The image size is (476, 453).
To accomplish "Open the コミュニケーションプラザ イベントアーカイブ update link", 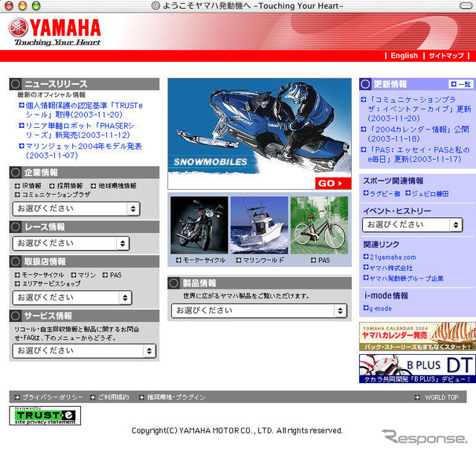I will [x=419, y=109].
